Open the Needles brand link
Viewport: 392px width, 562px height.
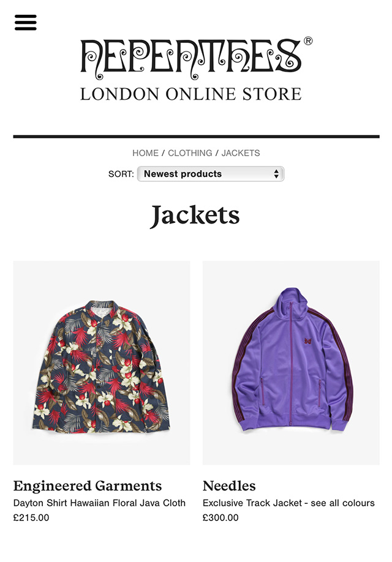229,486
